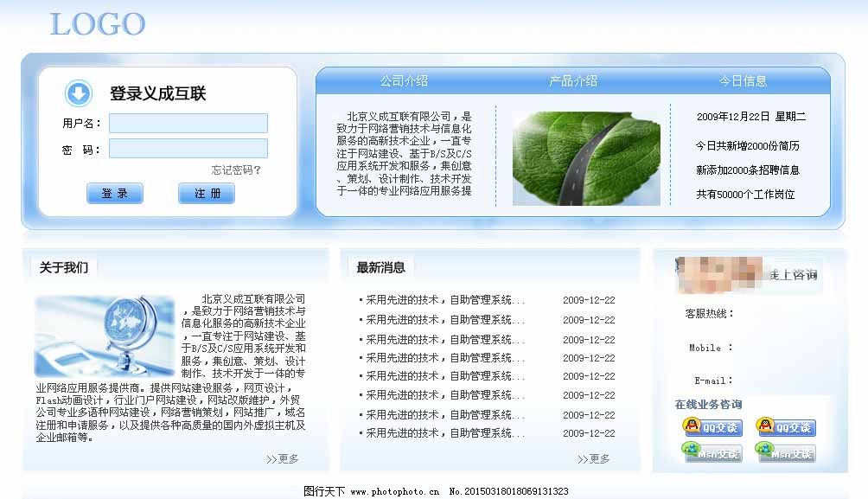Screen dimensions: 868x499
Task: Click the E-mail： label
Action: click(x=713, y=381)
